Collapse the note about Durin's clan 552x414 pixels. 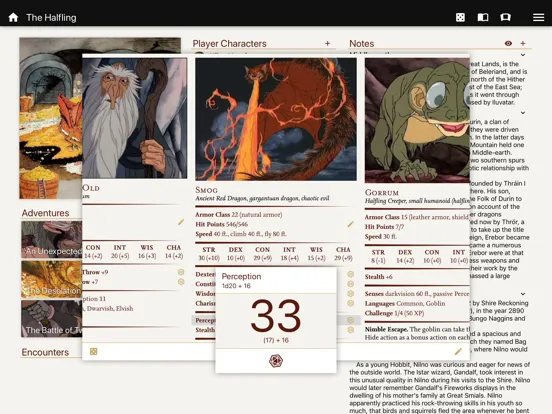pos(523,113)
